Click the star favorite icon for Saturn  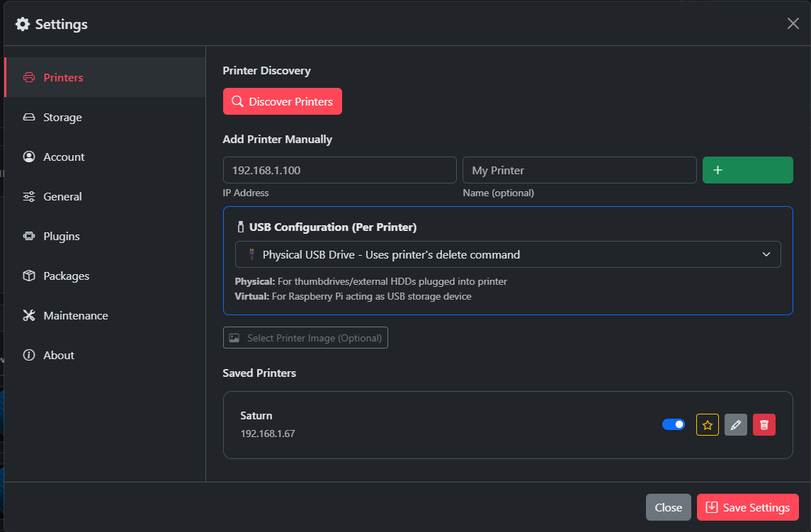coord(708,425)
